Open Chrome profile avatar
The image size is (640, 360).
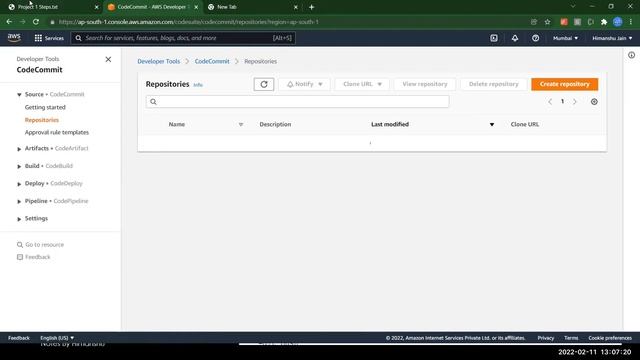618,22
